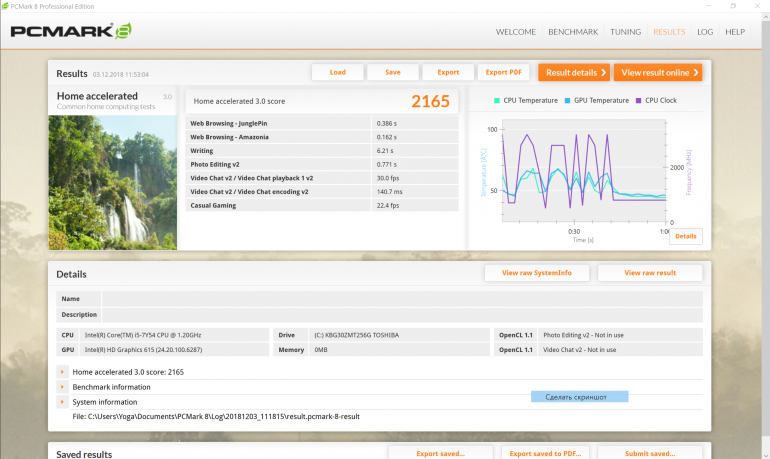Click the waterfall benchmark thumbnail
The image size is (770, 459).
pos(113,181)
